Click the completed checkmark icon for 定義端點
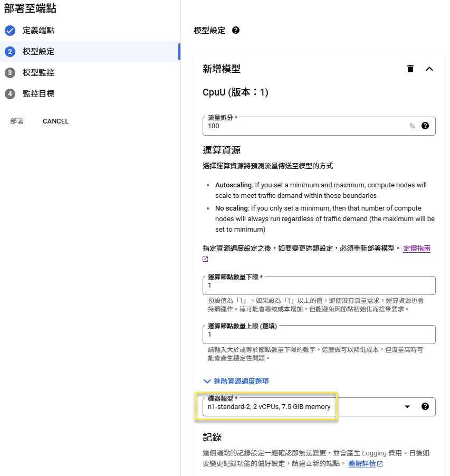Image resolution: width=450 pixels, height=476 pixels. [10, 31]
